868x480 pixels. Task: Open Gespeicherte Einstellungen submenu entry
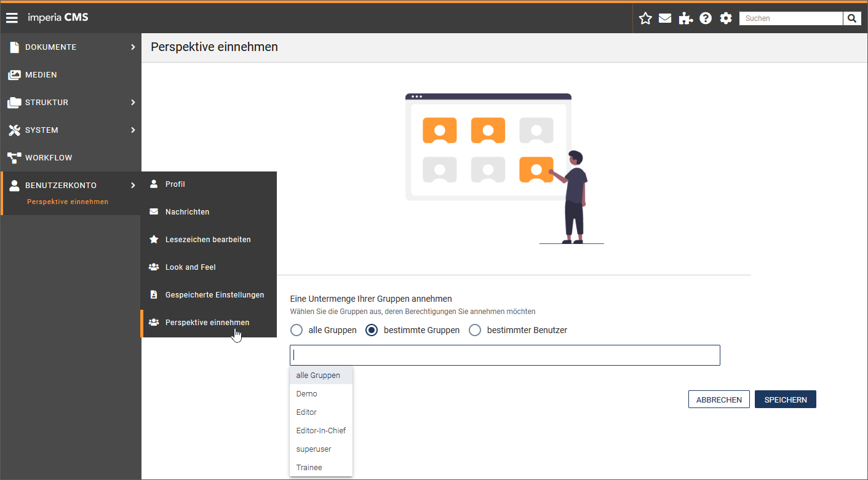click(209, 295)
